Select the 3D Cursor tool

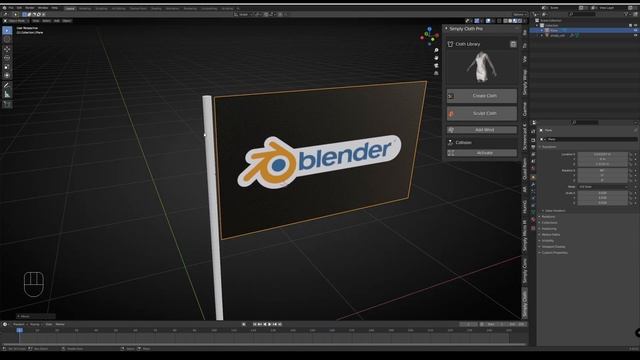coord(7,40)
